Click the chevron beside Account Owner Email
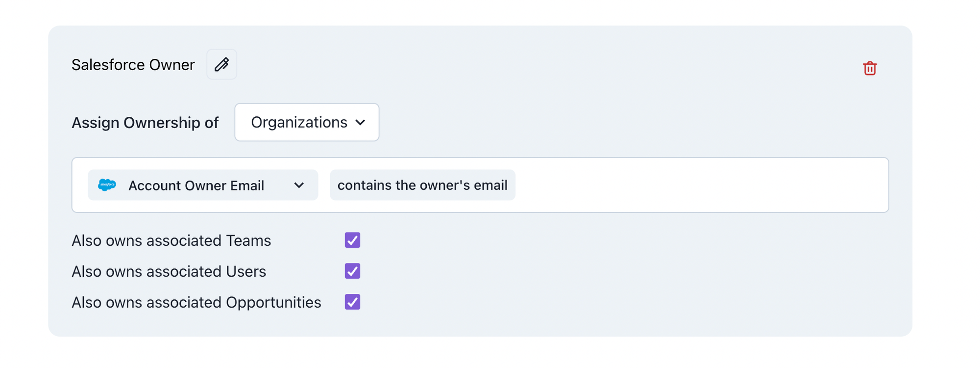The width and height of the screenshot is (980, 368). (299, 185)
